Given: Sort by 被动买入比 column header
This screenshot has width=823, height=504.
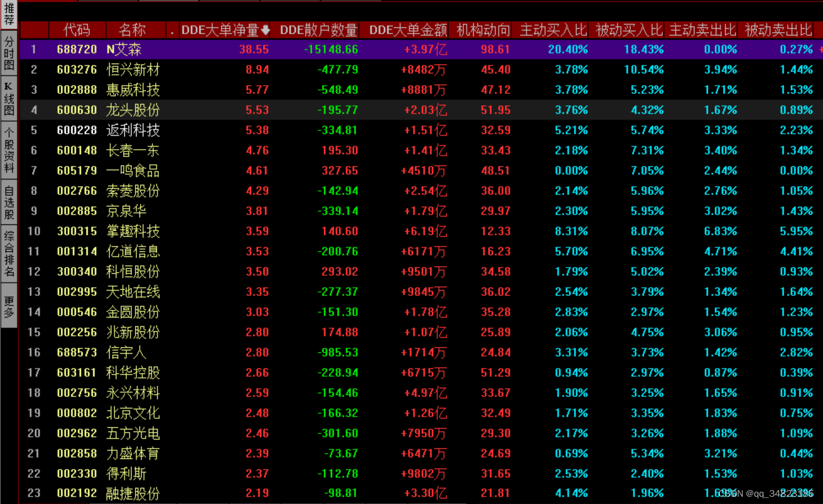Looking at the screenshot, I should (x=629, y=30).
